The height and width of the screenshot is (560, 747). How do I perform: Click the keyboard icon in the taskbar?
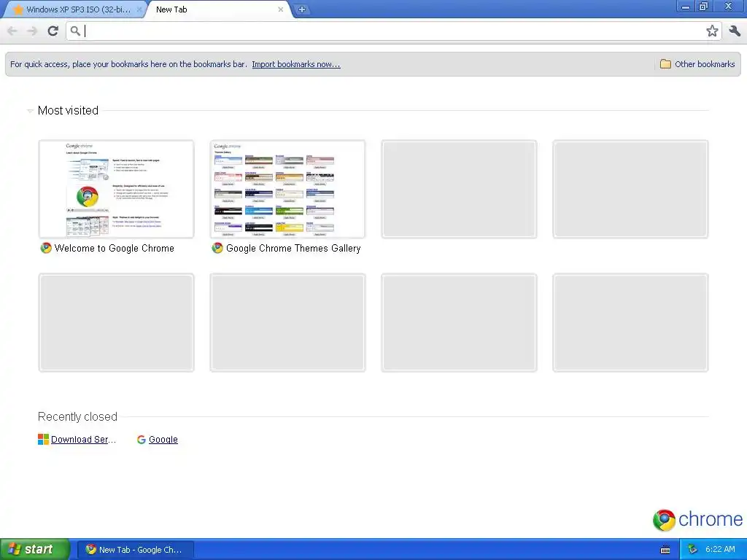[x=665, y=550]
